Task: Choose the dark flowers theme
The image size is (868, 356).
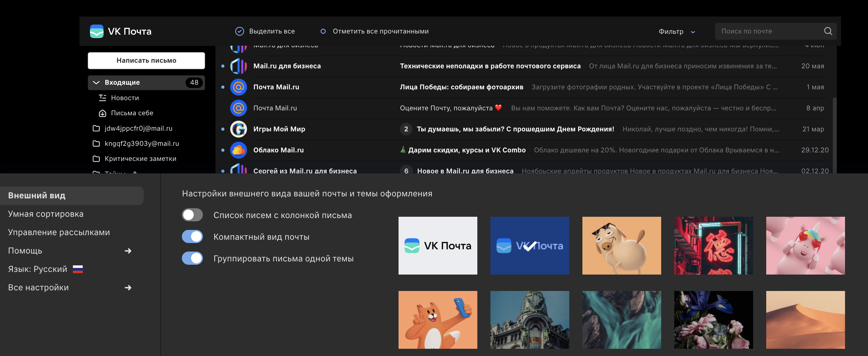Action: coord(714,320)
